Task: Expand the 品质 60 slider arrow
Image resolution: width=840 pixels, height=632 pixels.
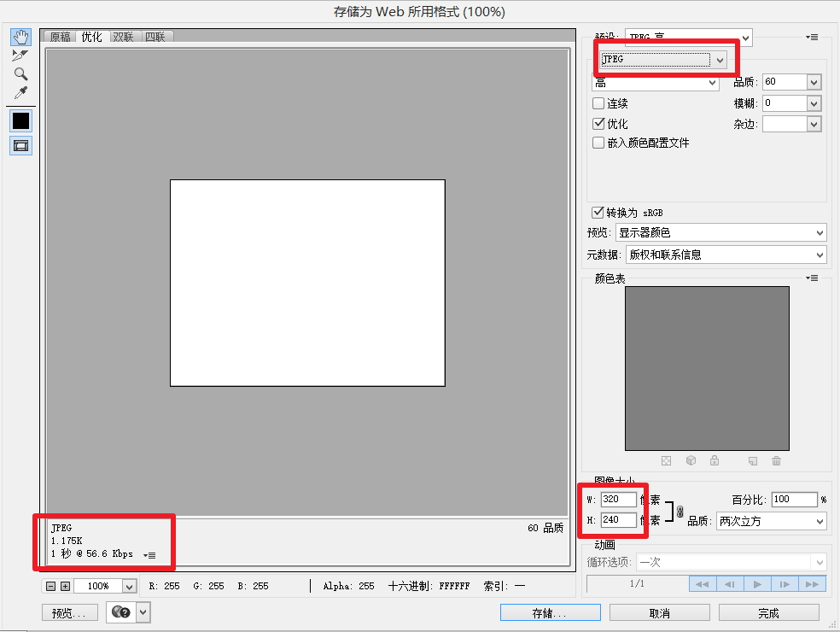Action: pos(814,82)
